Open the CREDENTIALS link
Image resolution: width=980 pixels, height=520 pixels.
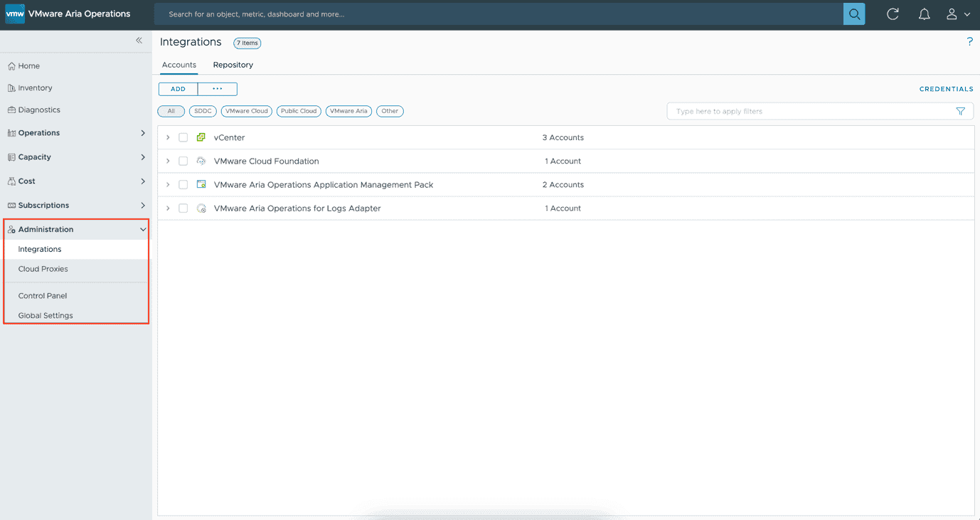946,89
